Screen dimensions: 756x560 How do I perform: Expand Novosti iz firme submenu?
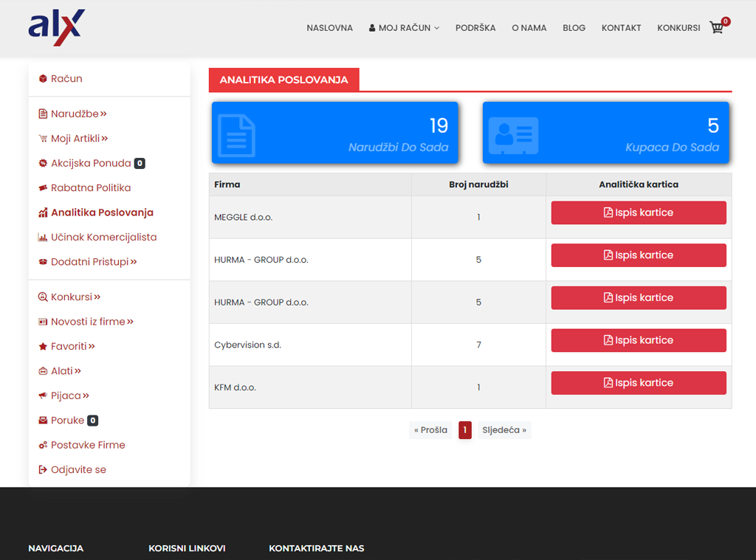[x=130, y=322]
